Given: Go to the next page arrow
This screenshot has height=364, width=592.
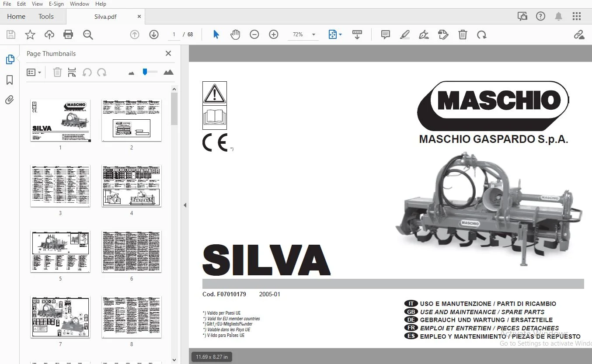Looking at the screenshot, I should 154,35.
